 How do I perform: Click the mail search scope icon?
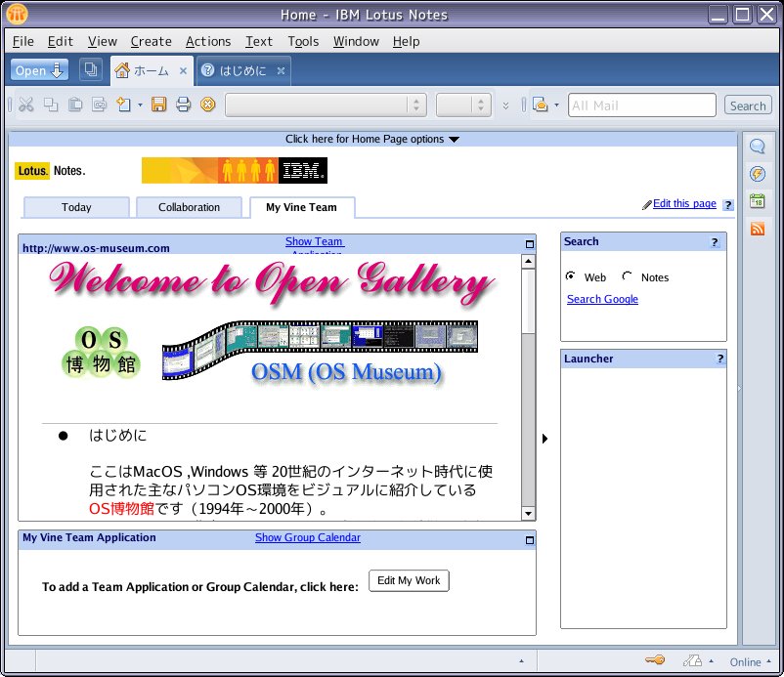pyautogui.click(x=541, y=105)
